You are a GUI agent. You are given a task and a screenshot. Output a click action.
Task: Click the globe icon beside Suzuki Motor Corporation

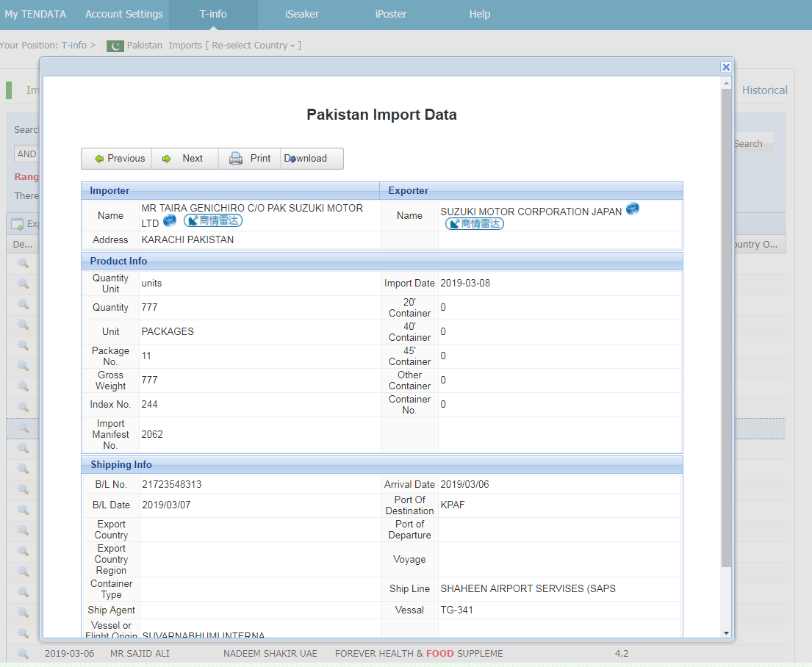click(632, 209)
